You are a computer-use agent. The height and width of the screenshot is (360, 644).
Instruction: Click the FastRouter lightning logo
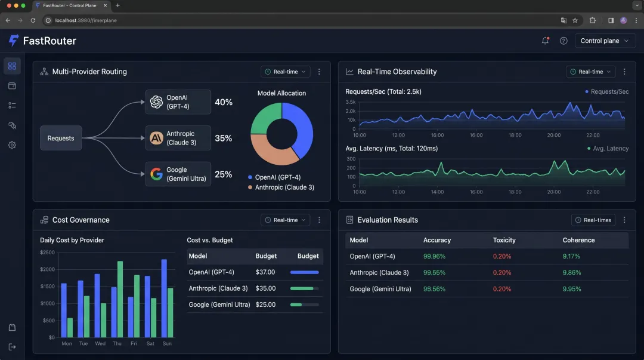click(x=14, y=41)
